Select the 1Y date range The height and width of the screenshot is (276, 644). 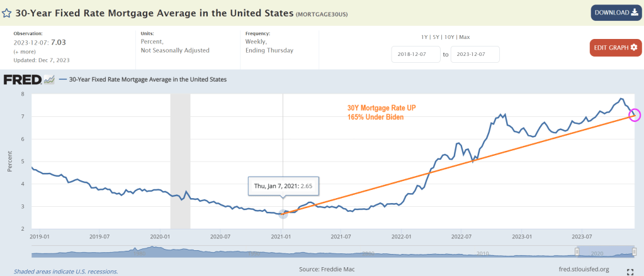tap(425, 37)
